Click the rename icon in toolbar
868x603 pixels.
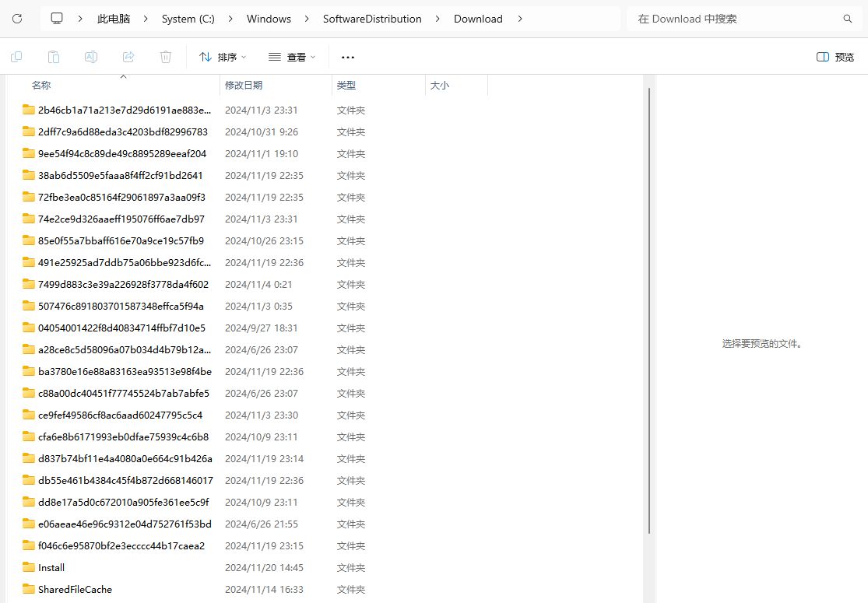point(91,57)
